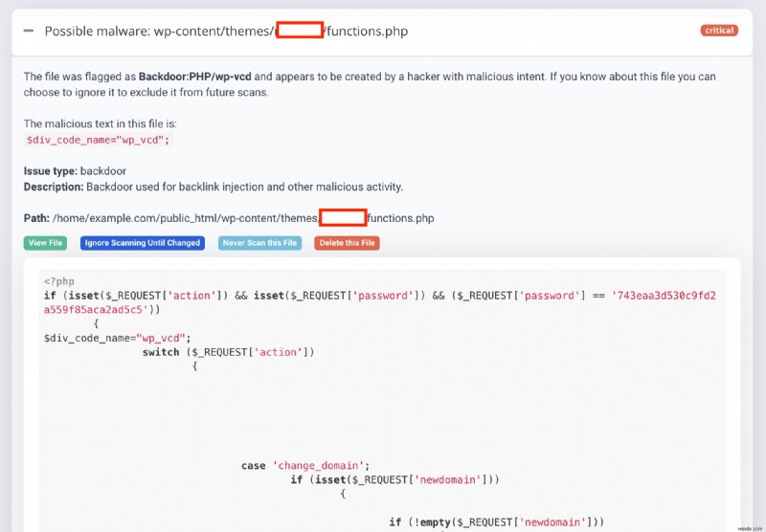The width and height of the screenshot is (766, 532).
Task: Click the isset($_REQUEST['newdomain']) code line
Action: click(x=394, y=479)
